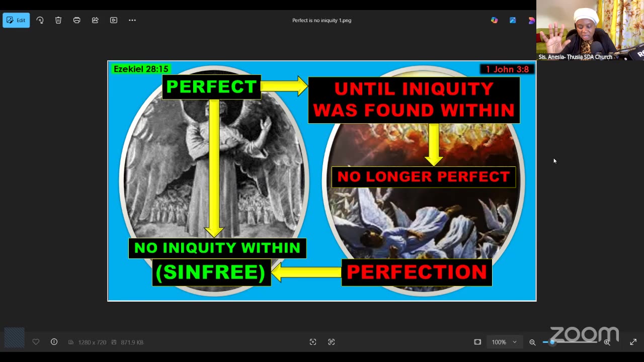Click the '1280 x 720' dimensions text
Viewport: 644px width, 362px height.
pyautogui.click(x=92, y=342)
